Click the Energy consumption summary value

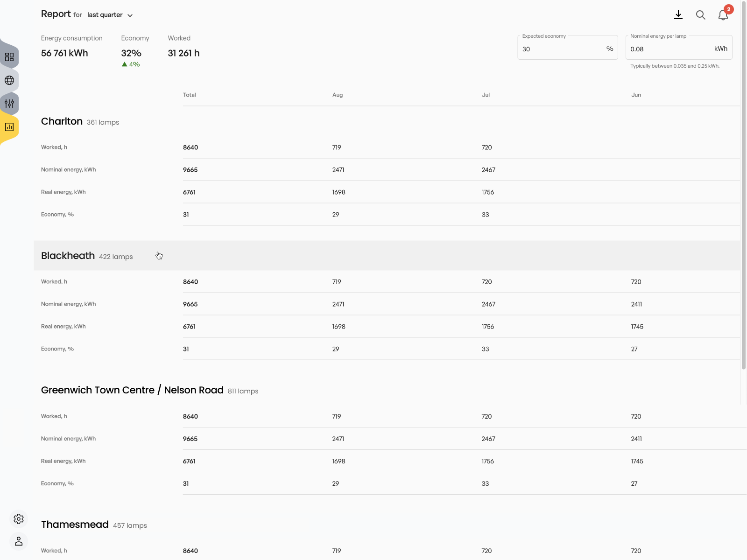[x=64, y=53]
